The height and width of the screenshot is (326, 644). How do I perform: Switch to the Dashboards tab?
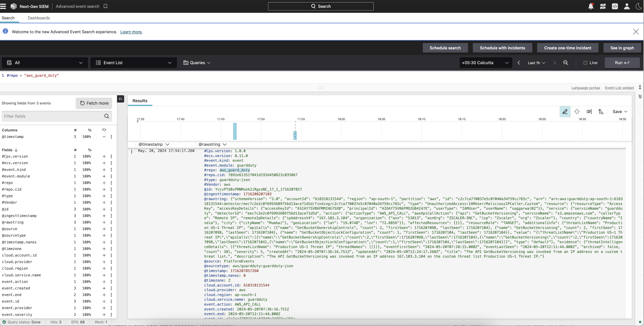tap(39, 18)
